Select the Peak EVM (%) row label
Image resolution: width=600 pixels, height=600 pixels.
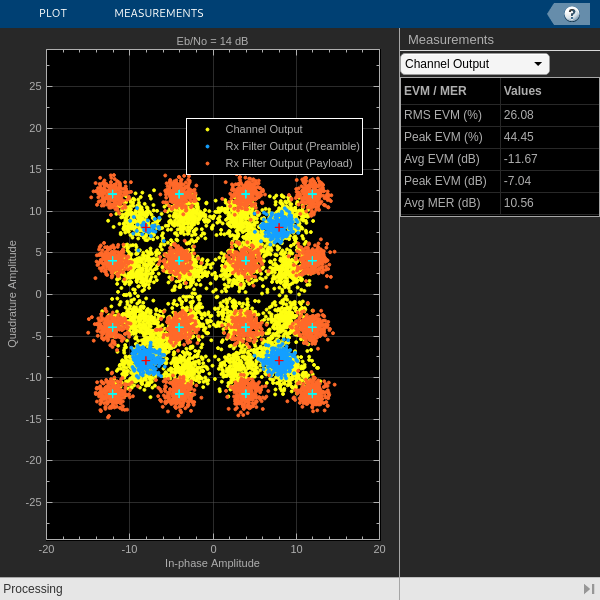point(443,137)
